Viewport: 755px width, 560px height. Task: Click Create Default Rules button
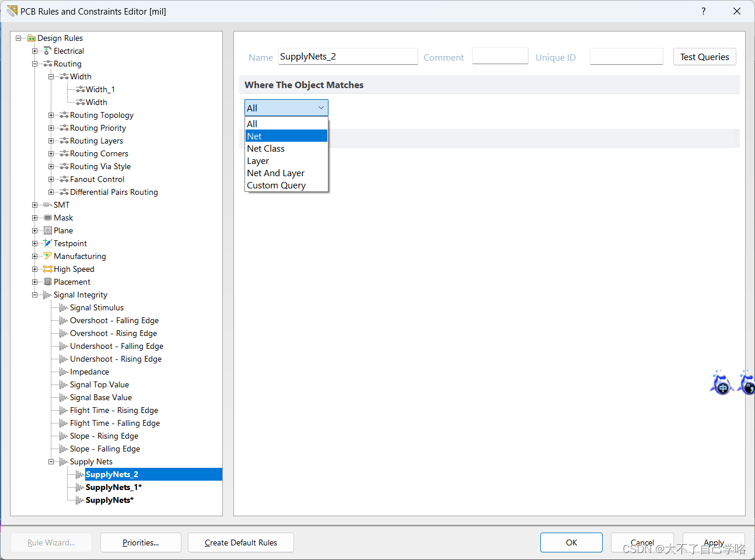241,542
